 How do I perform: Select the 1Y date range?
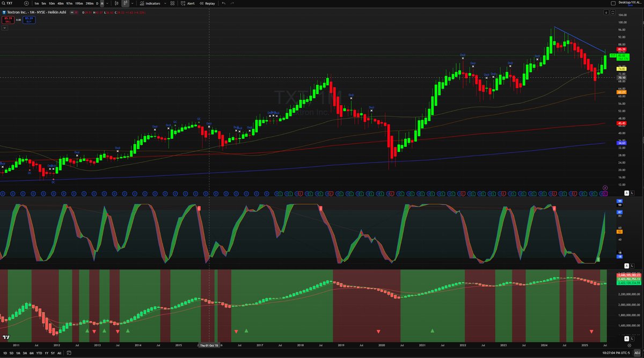46,354
